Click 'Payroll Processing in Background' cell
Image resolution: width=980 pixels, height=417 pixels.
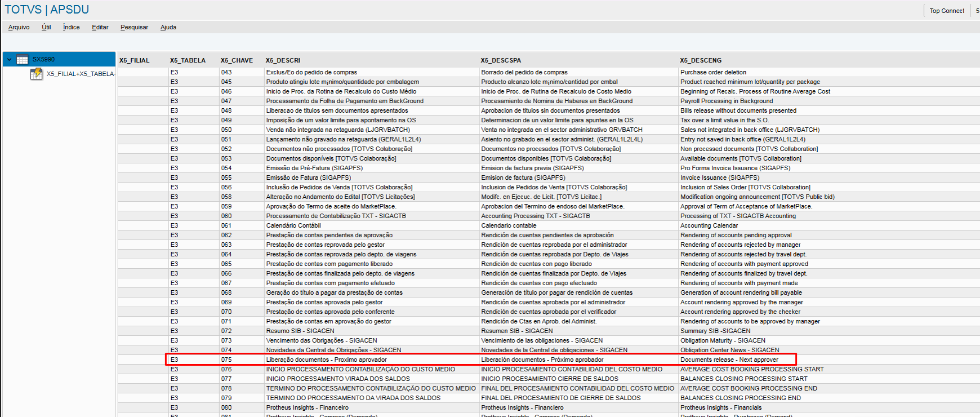[829, 101]
